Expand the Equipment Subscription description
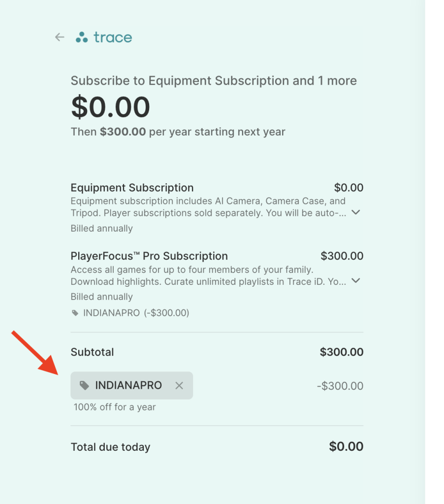The height and width of the screenshot is (504, 444). click(x=357, y=212)
